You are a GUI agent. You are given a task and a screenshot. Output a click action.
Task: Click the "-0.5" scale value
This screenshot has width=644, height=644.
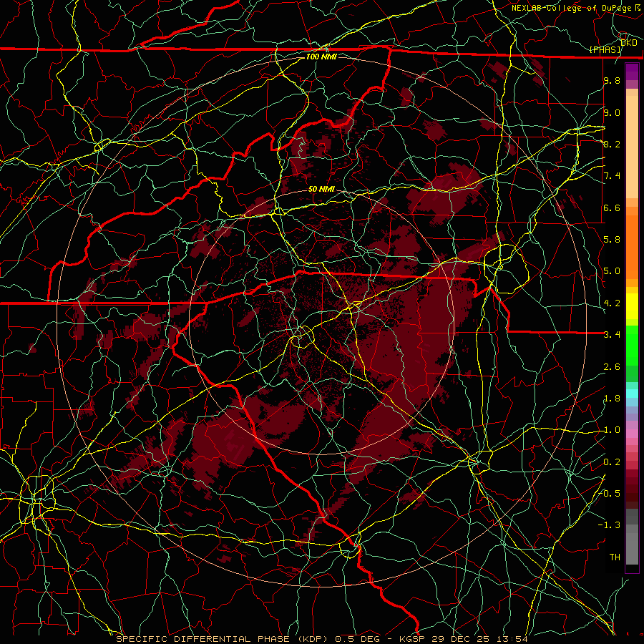tap(610, 494)
